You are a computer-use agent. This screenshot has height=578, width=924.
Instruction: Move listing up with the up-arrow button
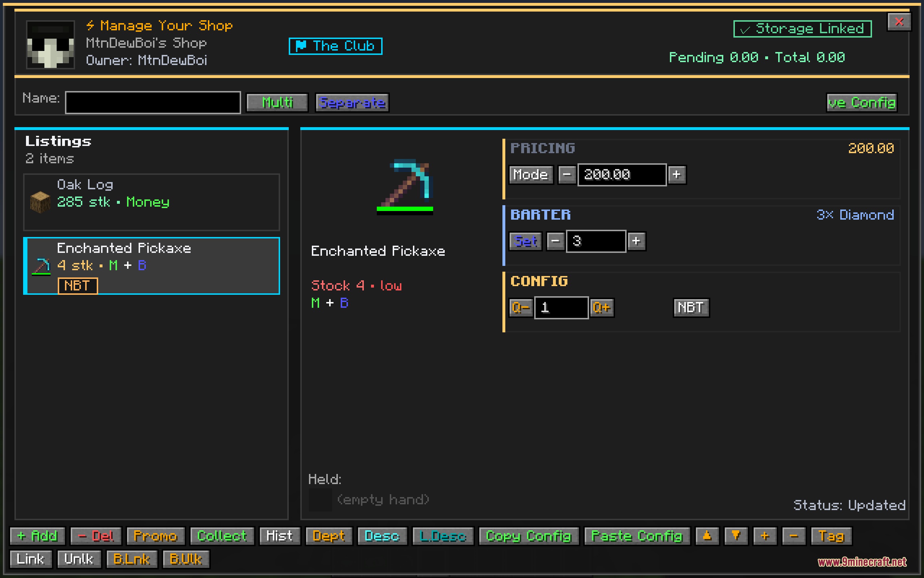click(707, 536)
